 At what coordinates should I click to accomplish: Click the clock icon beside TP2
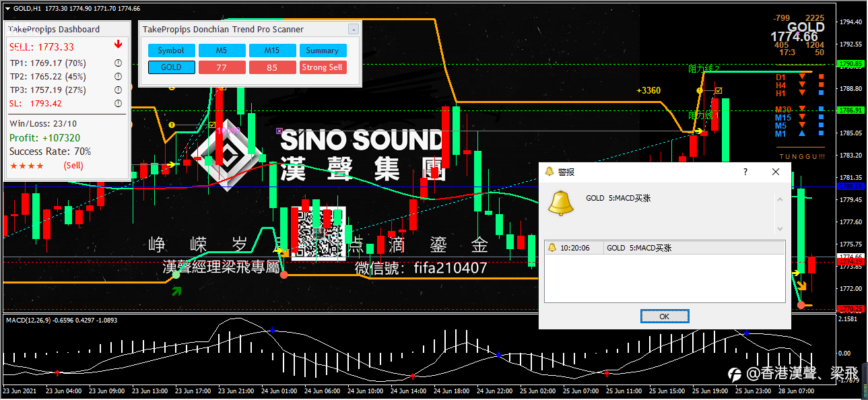pos(118,77)
